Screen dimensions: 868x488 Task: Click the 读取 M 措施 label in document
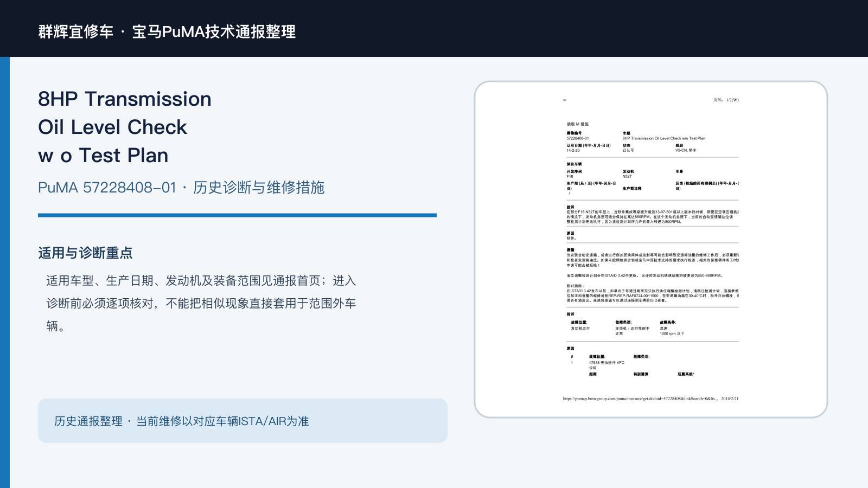coord(578,124)
